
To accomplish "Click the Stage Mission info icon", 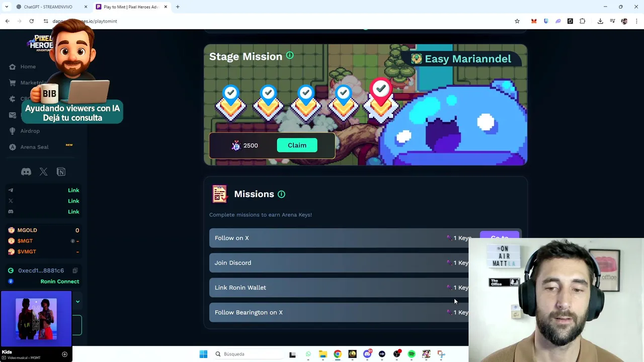I will click(290, 55).
